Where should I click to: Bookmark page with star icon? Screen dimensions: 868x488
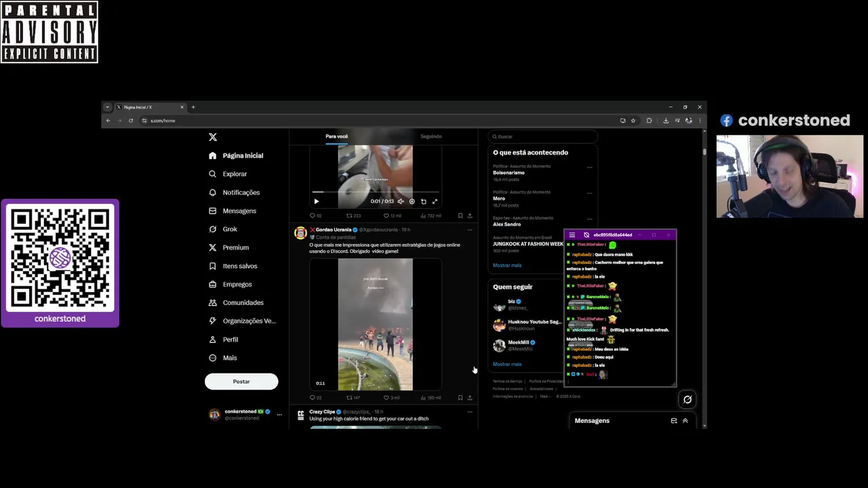click(633, 121)
